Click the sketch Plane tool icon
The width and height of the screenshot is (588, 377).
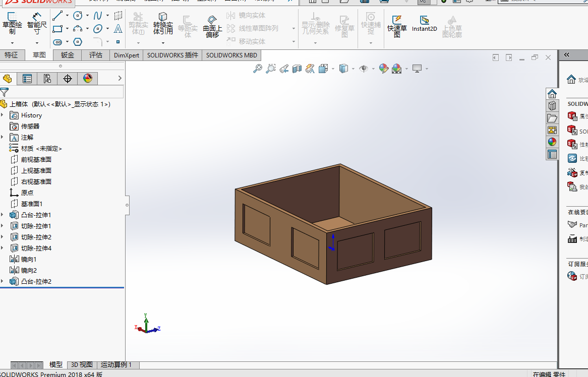pos(117,15)
